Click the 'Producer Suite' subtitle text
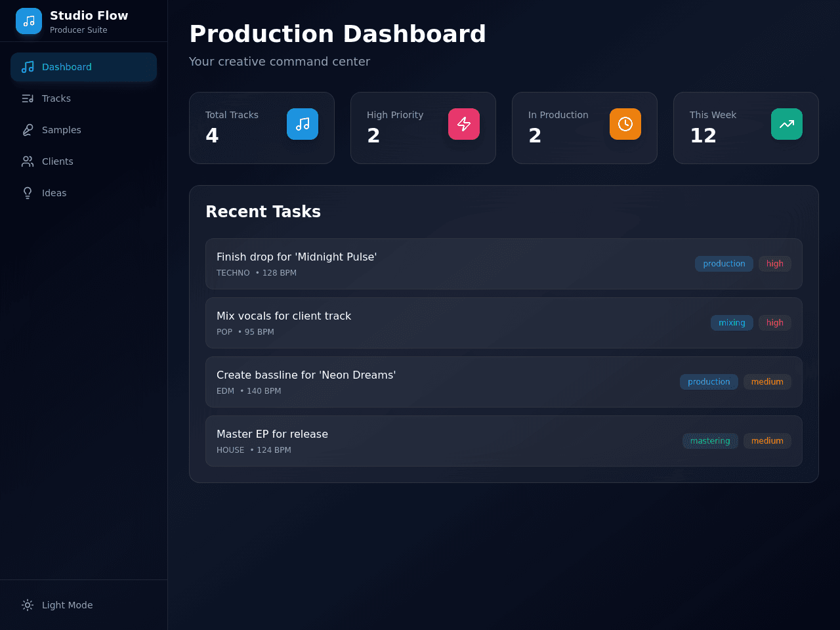The image size is (840, 630). pyautogui.click(x=79, y=30)
